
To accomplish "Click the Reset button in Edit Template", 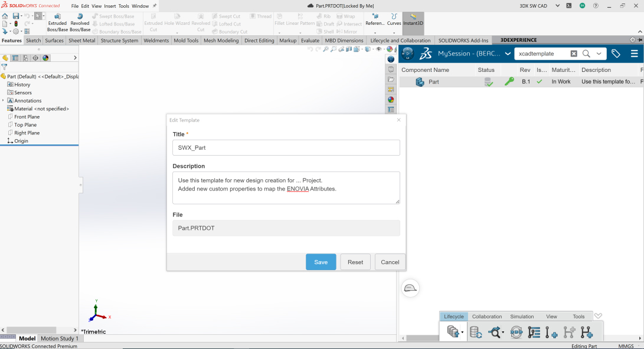I will 355,262.
